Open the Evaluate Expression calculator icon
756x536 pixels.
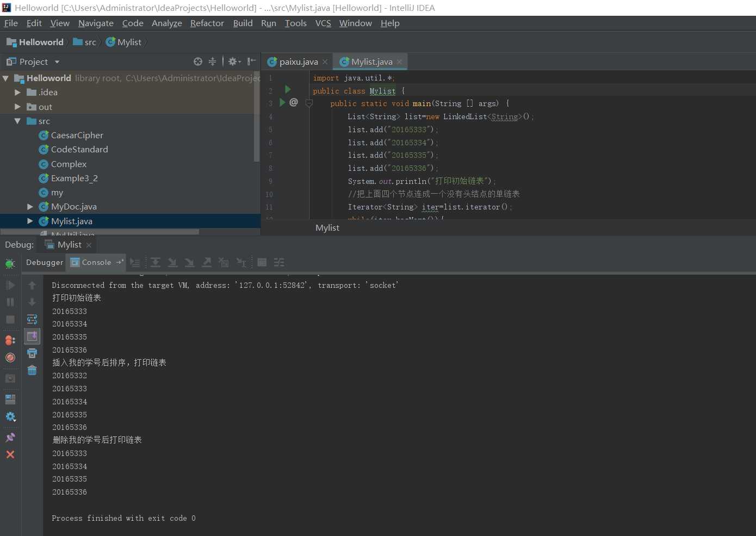(262, 263)
